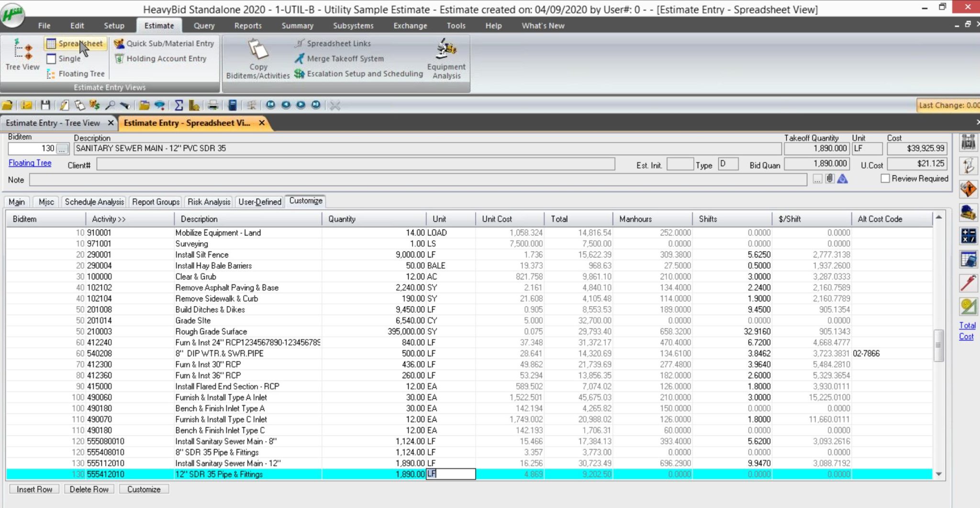
Task: Enable the Review Required checkbox
Action: (x=886, y=179)
